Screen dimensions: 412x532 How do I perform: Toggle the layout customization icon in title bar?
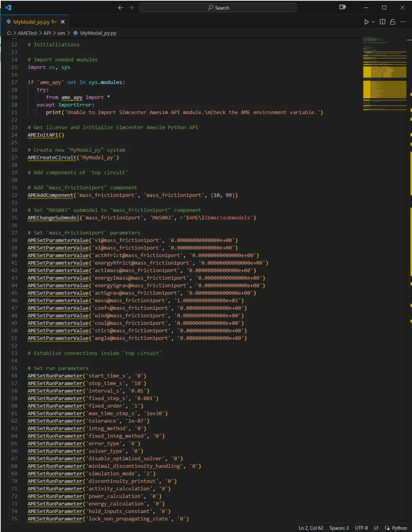click(x=342, y=7)
